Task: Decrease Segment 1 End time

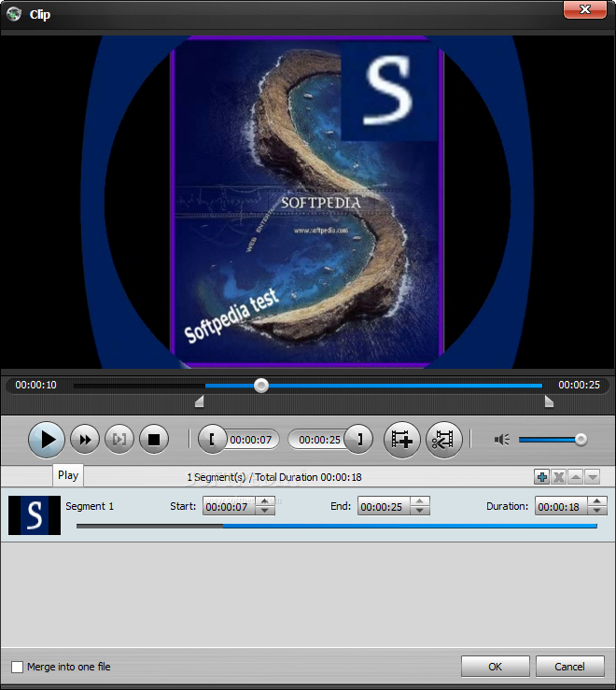Action: pyautogui.click(x=420, y=511)
